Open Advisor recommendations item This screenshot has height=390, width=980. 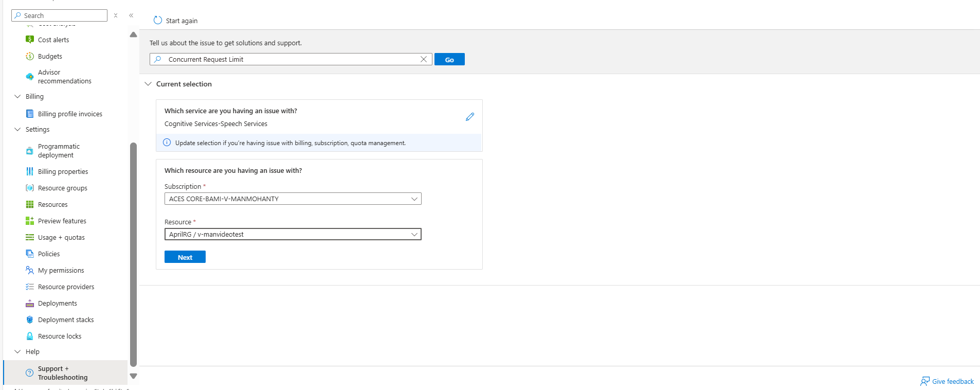[65, 77]
